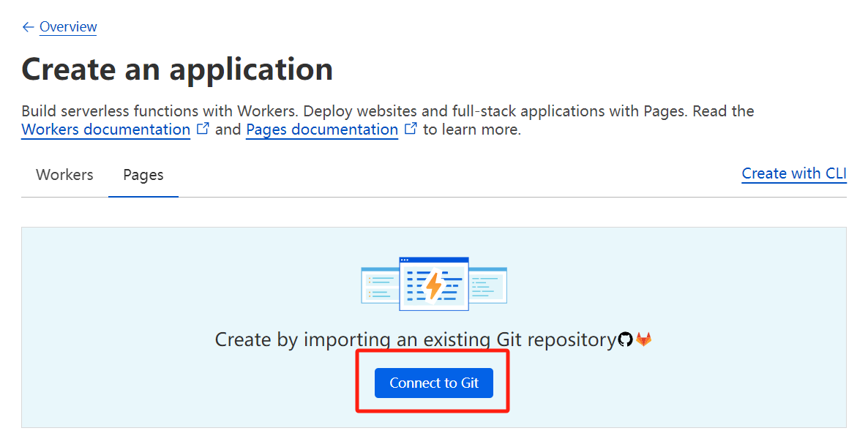Click the three-dot title bar of the center illustration window

(434, 260)
